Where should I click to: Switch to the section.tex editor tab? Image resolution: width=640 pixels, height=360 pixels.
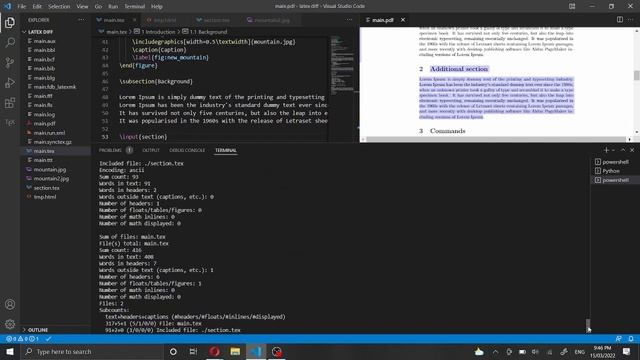216,20
